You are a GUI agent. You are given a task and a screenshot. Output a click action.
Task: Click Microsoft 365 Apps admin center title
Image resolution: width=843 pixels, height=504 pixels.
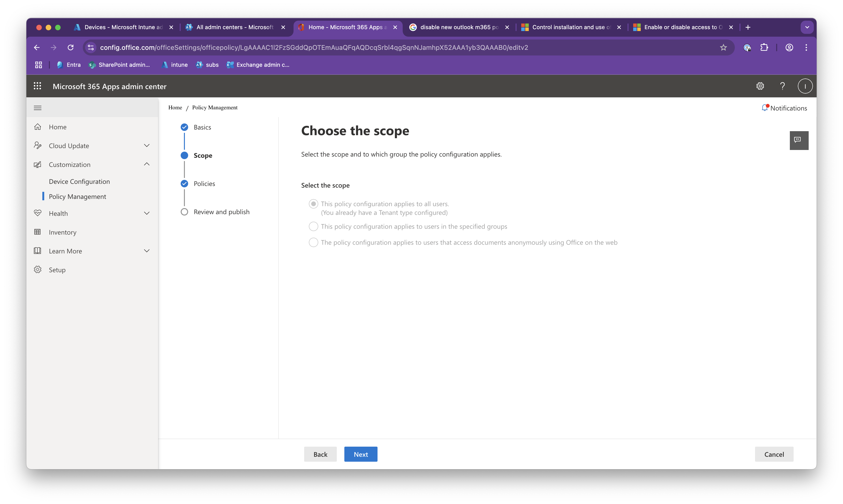(109, 86)
